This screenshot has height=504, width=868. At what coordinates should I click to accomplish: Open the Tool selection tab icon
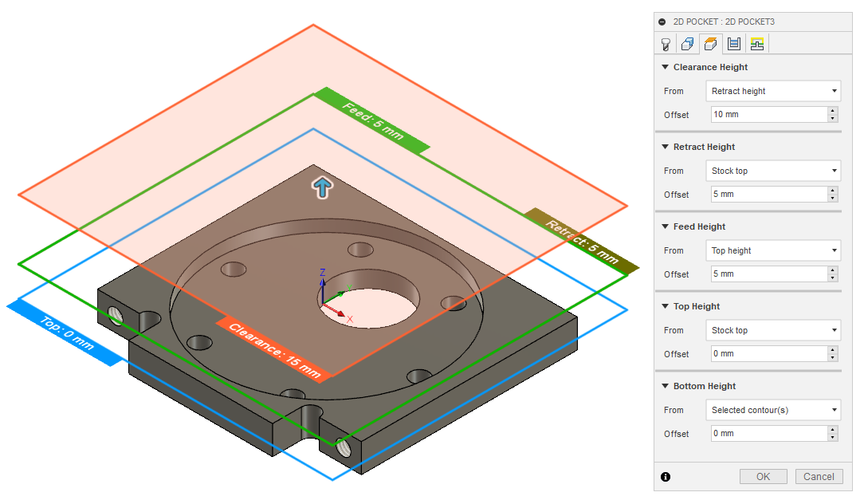point(666,43)
